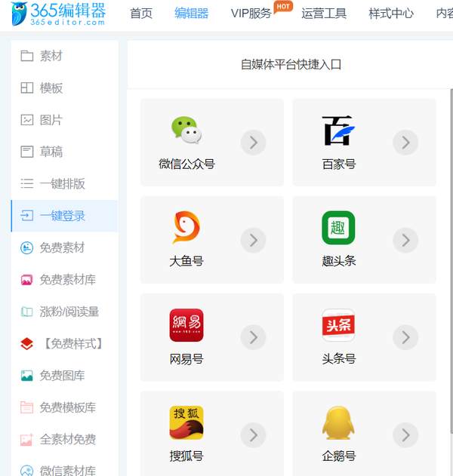Open the 涨粉/阅读量 text link
453x476 pixels.
coord(69,312)
